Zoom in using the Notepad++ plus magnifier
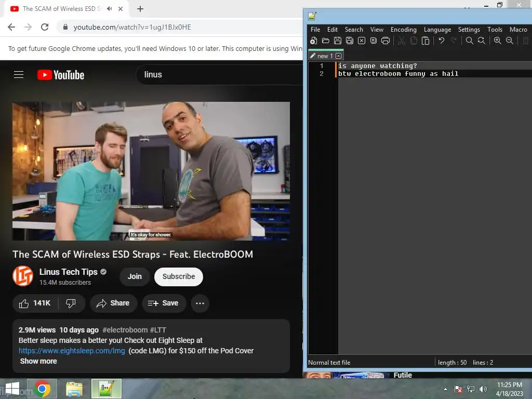532x399 pixels. click(x=497, y=41)
